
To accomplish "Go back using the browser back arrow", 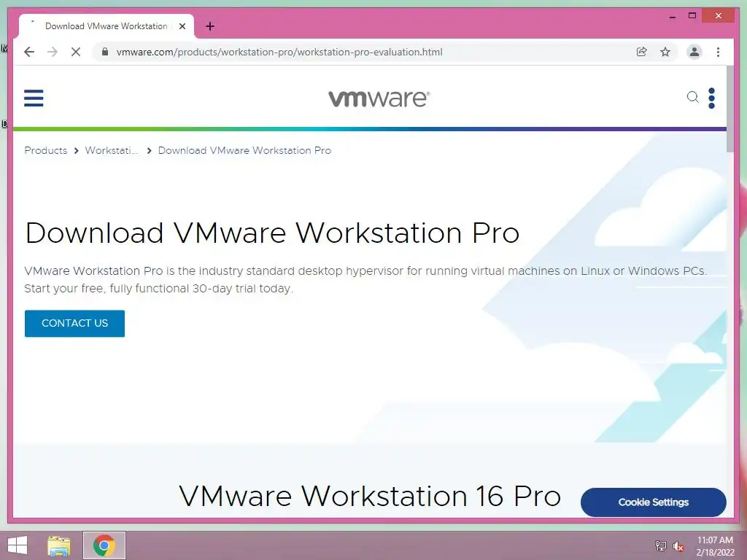I will click(29, 52).
